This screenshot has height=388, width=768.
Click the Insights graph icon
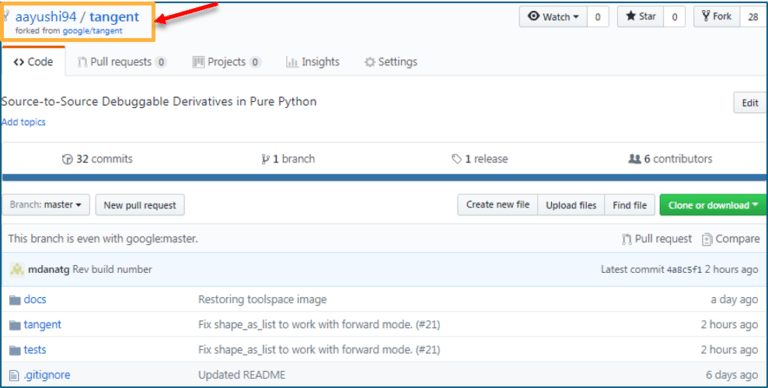(292, 62)
